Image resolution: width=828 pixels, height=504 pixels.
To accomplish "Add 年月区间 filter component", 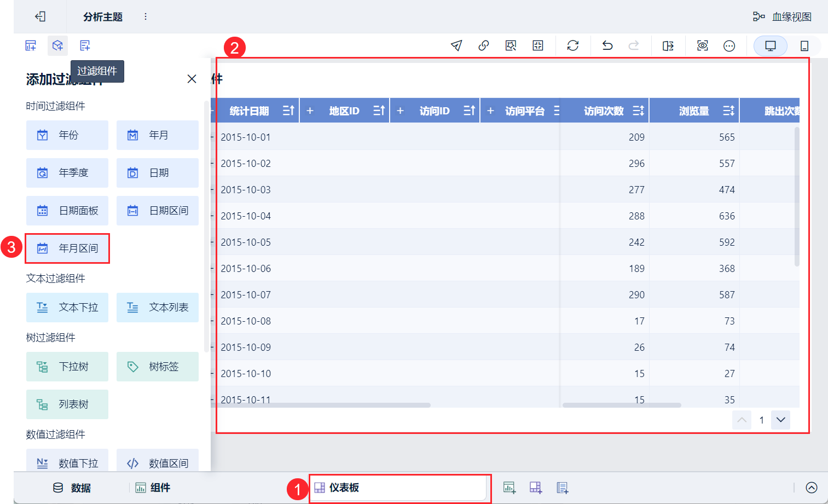I will (67, 248).
